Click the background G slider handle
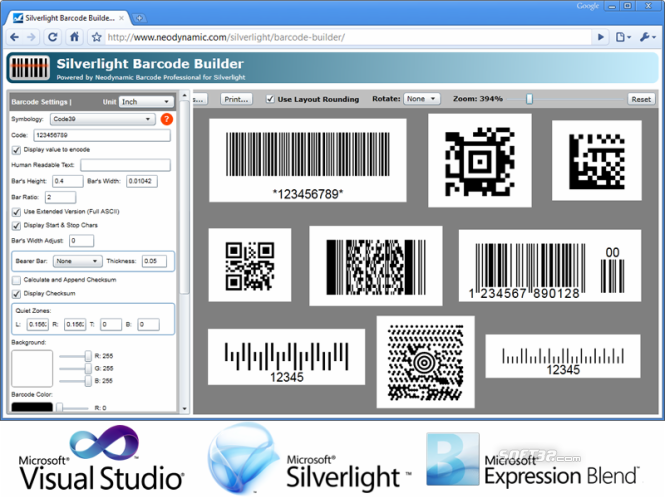 88,368
